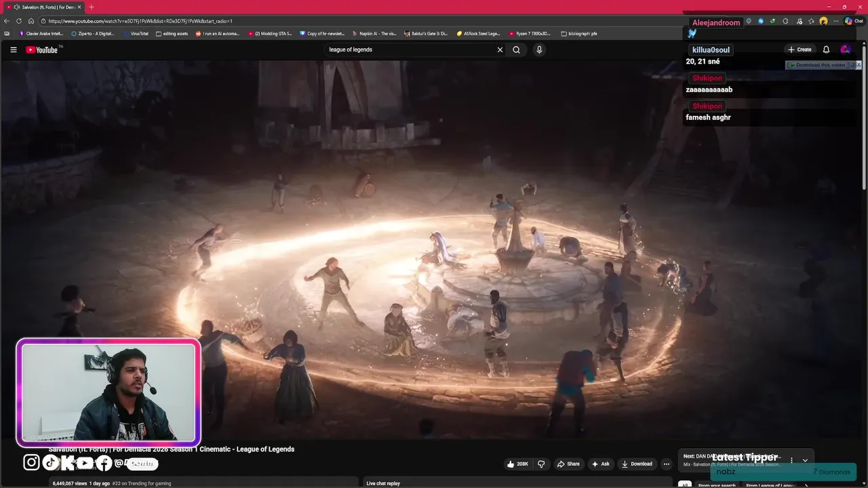
Task: Like the video with thumbs up
Action: tap(517, 464)
